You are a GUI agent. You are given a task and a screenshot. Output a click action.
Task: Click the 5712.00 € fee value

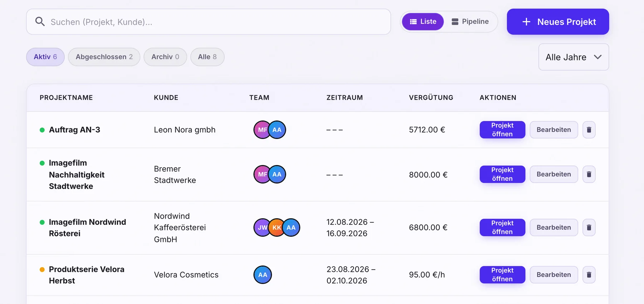[427, 130]
